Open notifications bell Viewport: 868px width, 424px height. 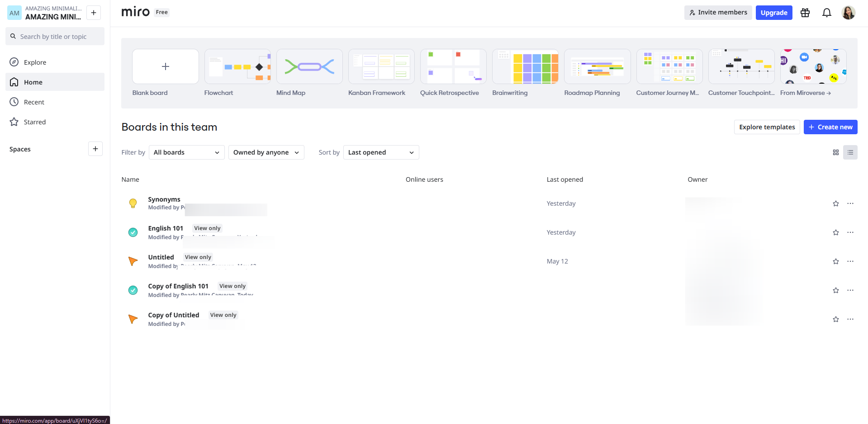pos(827,13)
